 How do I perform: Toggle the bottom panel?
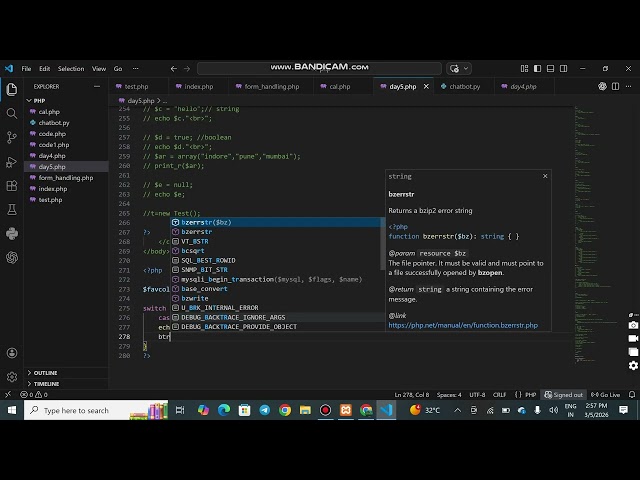(551, 69)
